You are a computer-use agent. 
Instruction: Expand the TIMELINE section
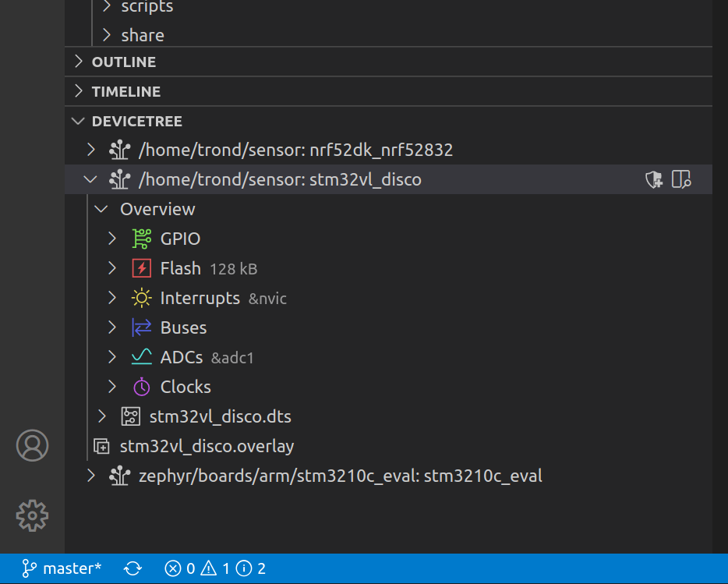79,91
